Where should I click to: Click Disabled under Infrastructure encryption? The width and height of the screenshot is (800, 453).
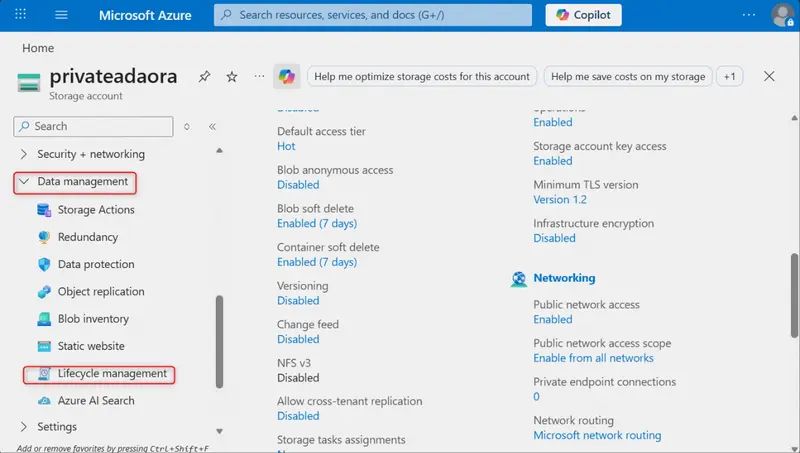(x=554, y=238)
